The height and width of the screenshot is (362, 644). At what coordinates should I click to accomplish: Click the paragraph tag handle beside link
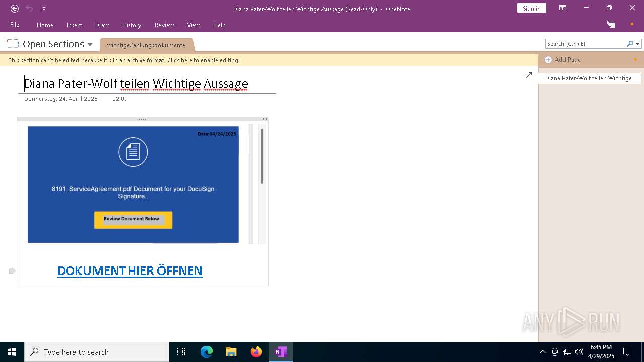pos(12,271)
